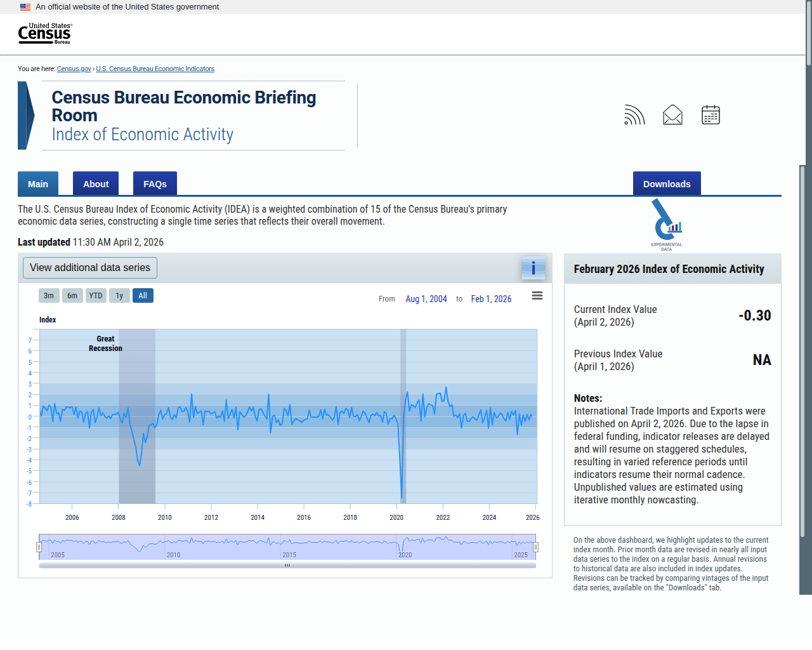This screenshot has height=650, width=812.
Task: Click the left handle of chart navigator
Action: (39, 547)
